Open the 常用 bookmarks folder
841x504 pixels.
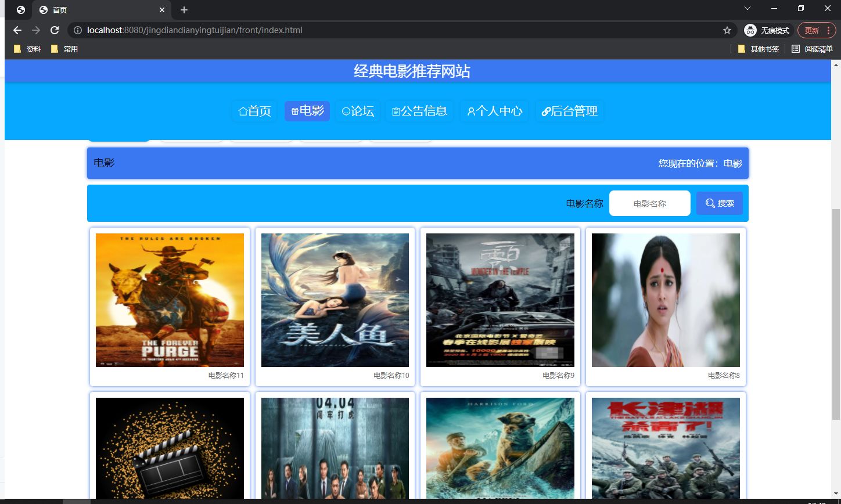pos(64,49)
